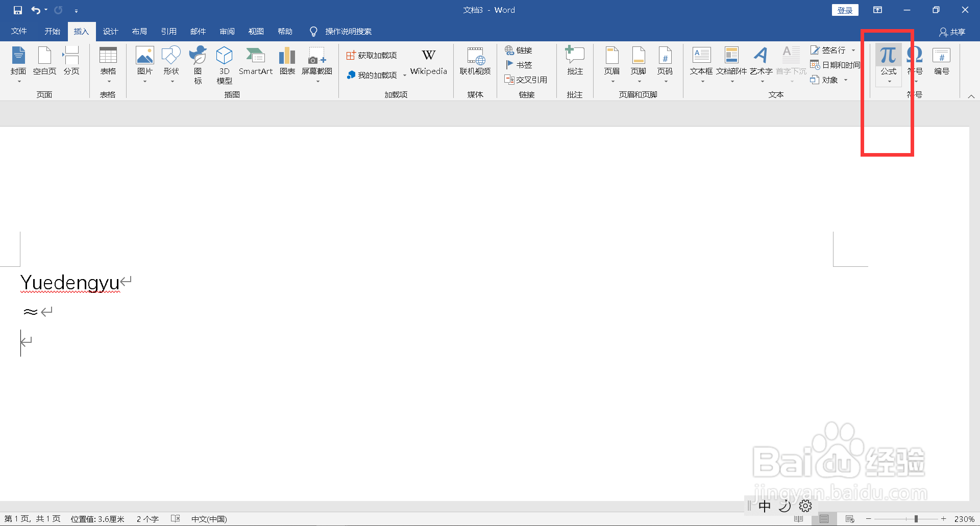The image size is (980, 526).
Task: Open the 页脚 (Footer) gallery
Action: point(639,65)
